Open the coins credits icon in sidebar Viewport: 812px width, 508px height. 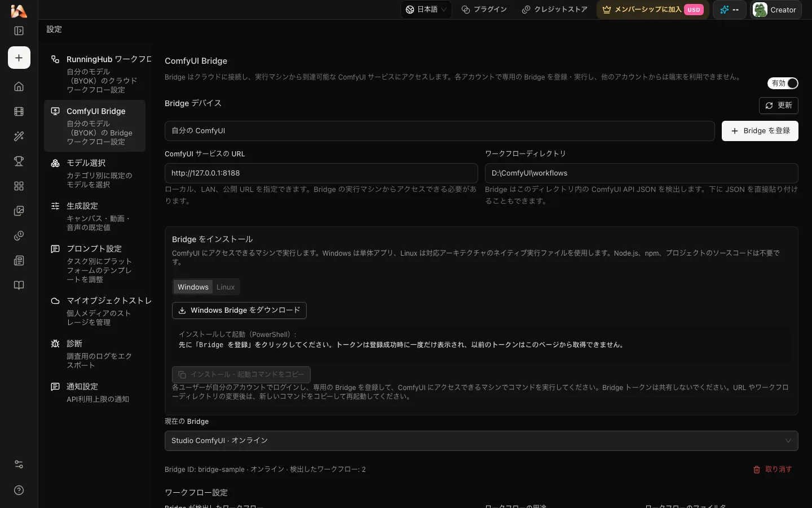(x=19, y=236)
